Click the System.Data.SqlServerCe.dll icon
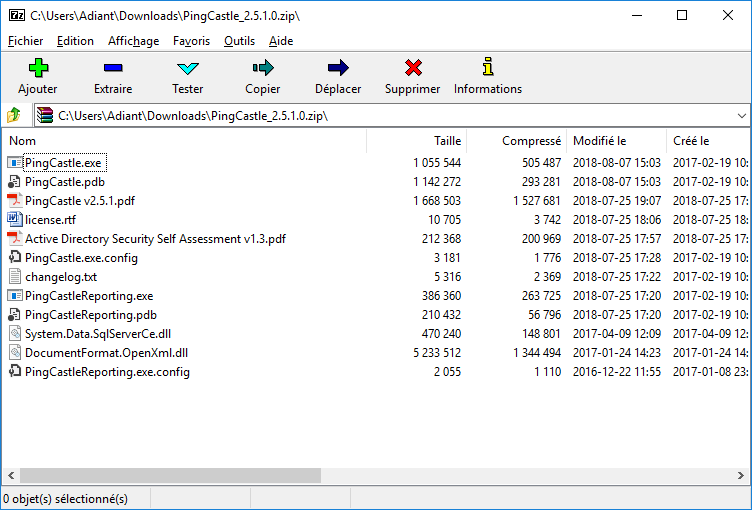The width and height of the screenshot is (752, 510). (15, 333)
